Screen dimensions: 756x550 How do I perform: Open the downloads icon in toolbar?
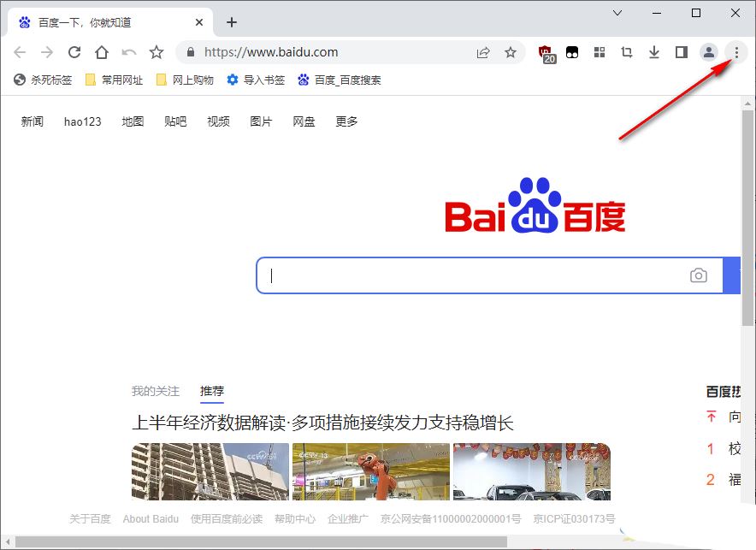(x=654, y=52)
